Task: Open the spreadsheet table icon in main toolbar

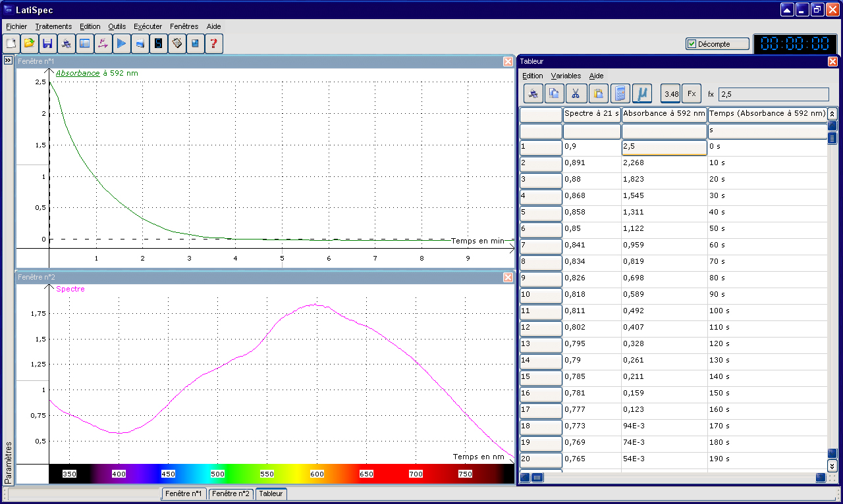Action: 84,43
